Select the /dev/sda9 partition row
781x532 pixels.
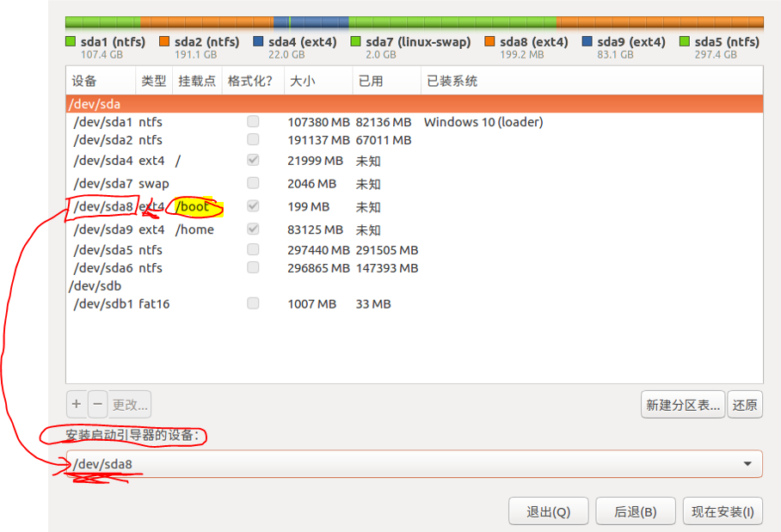tap(415, 229)
